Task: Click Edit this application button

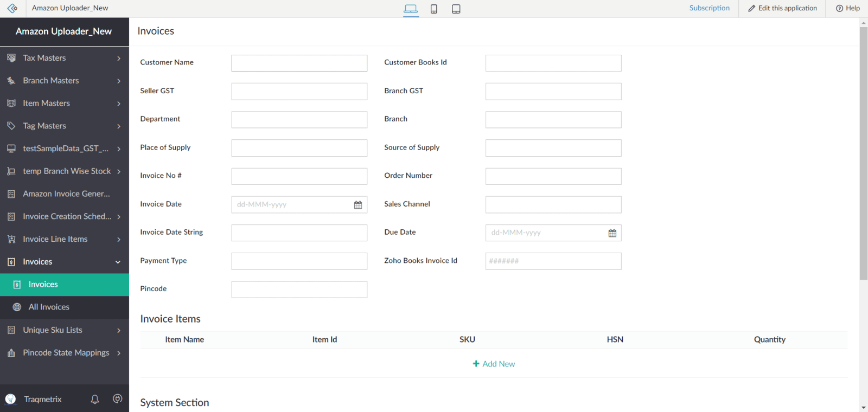Action: point(782,8)
